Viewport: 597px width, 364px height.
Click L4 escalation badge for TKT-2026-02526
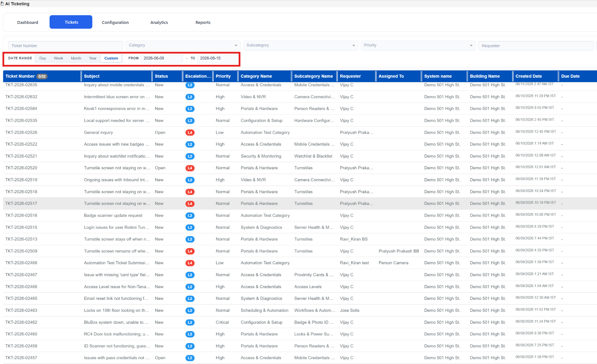[190, 133]
